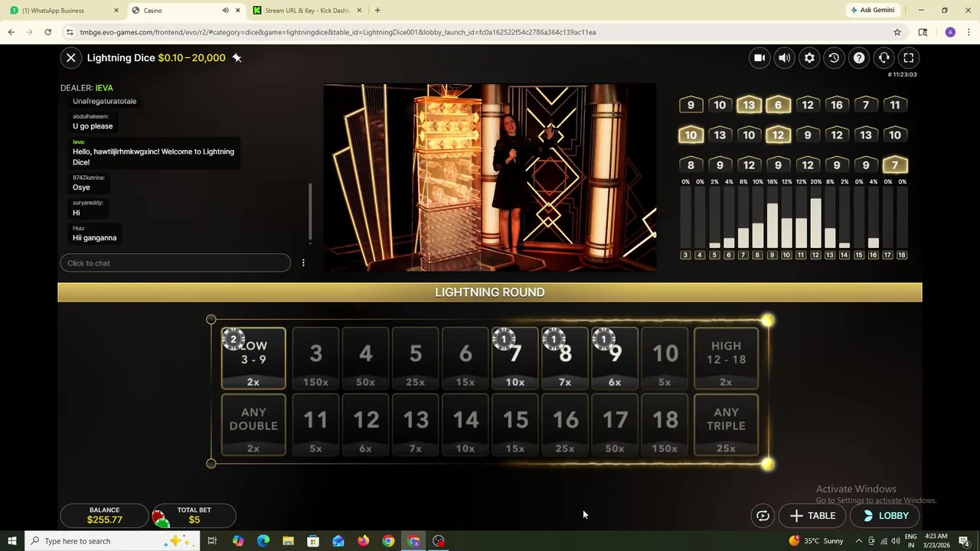This screenshot has width=980, height=551.
Task: Place bet on number 11 spot
Action: [315, 425]
